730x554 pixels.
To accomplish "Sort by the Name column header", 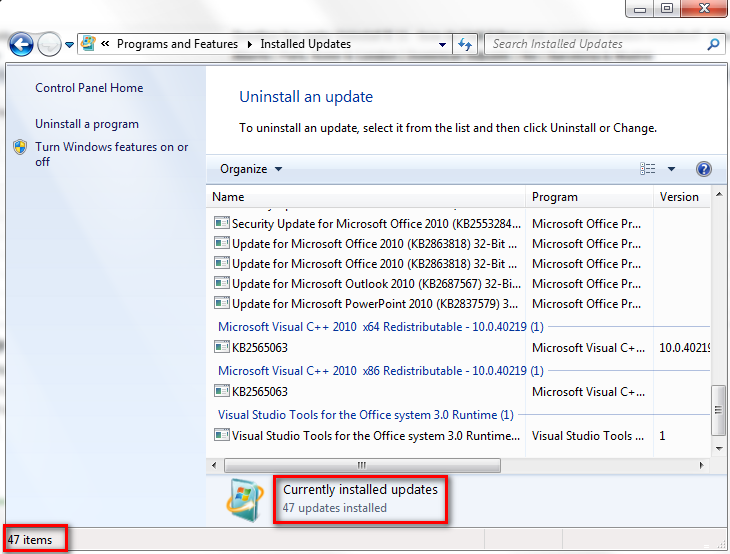I will (366, 197).
